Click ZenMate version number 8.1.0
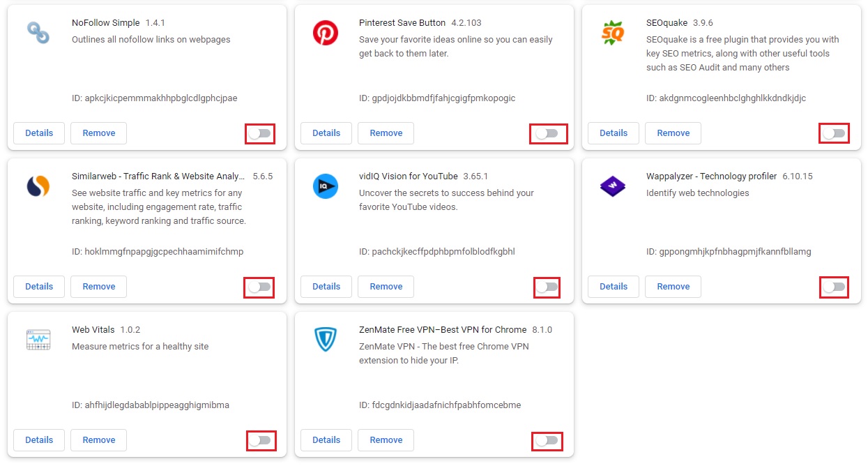The width and height of the screenshot is (868, 466). pyautogui.click(x=542, y=330)
